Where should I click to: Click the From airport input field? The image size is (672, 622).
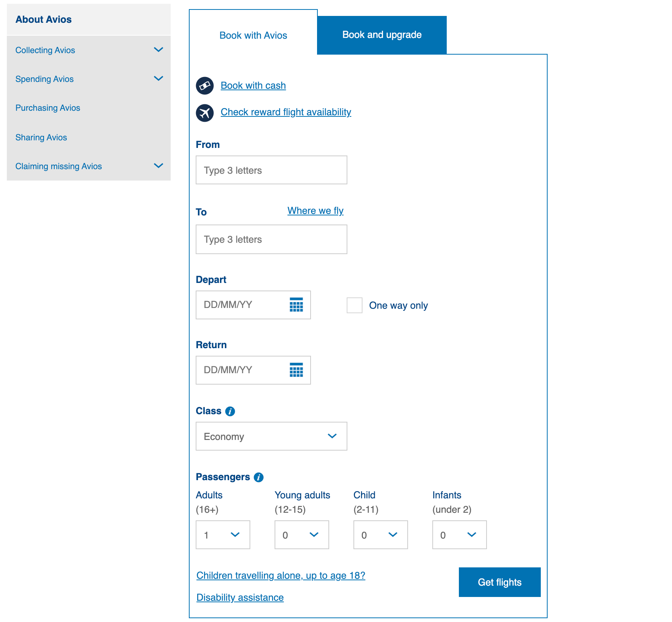(x=271, y=170)
